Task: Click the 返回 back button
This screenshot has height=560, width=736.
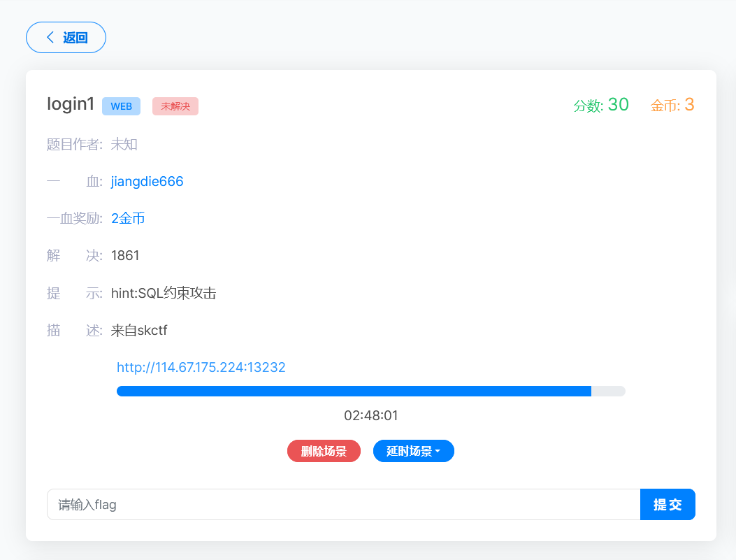Action: (x=66, y=38)
